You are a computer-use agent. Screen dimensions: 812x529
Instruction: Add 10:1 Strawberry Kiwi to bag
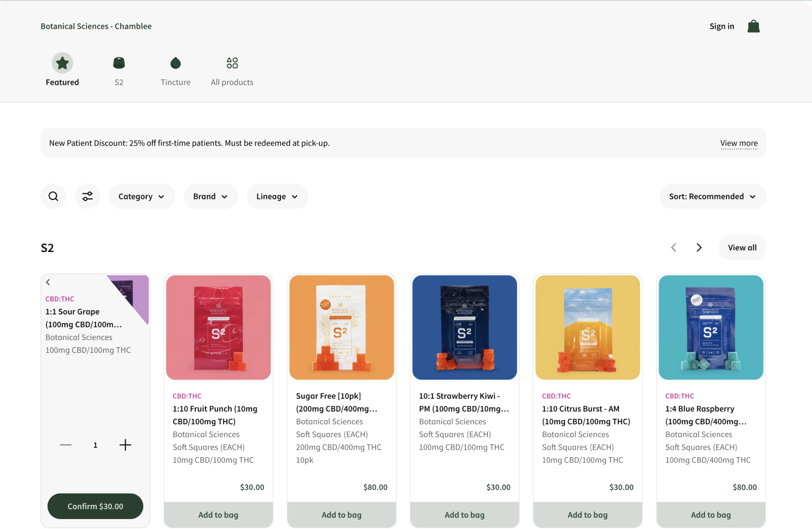(x=465, y=515)
